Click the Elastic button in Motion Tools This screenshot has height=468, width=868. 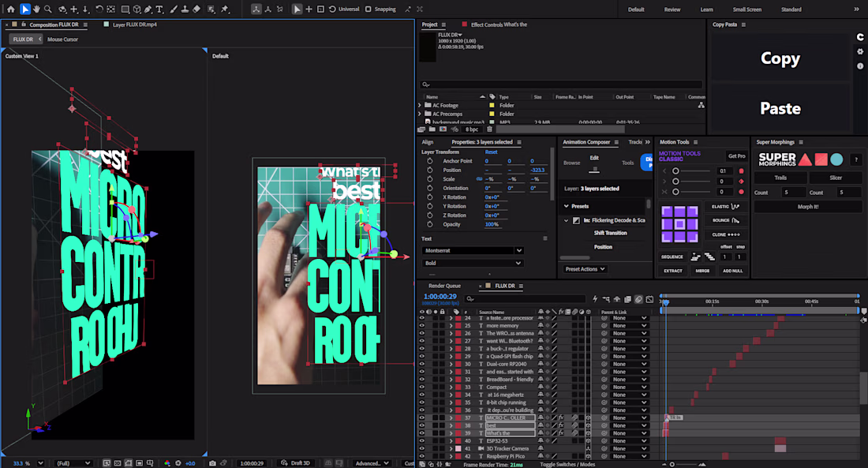[725, 207]
